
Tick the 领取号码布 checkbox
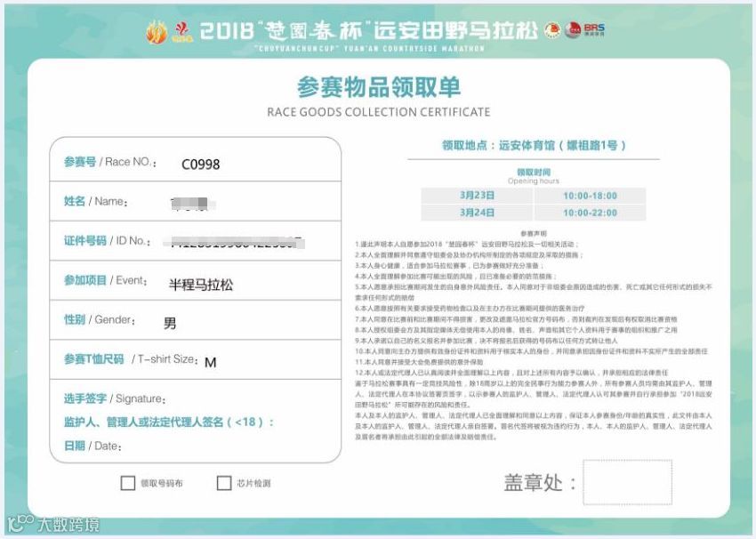[128, 483]
